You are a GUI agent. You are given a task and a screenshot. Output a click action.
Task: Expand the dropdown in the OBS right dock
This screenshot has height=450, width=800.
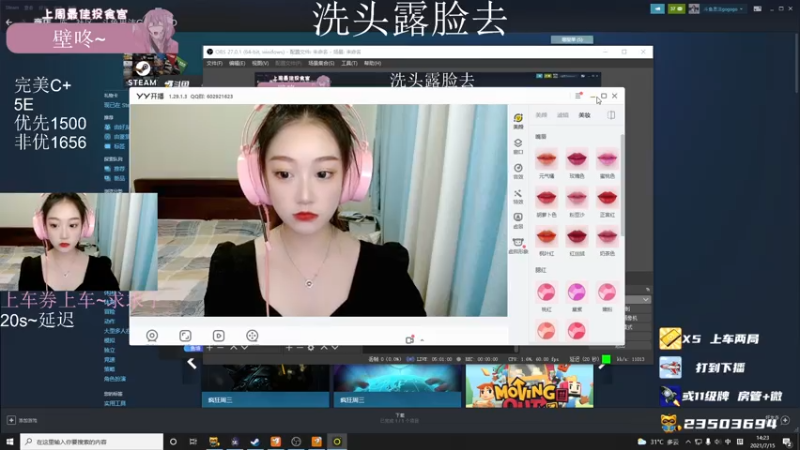[645, 299]
